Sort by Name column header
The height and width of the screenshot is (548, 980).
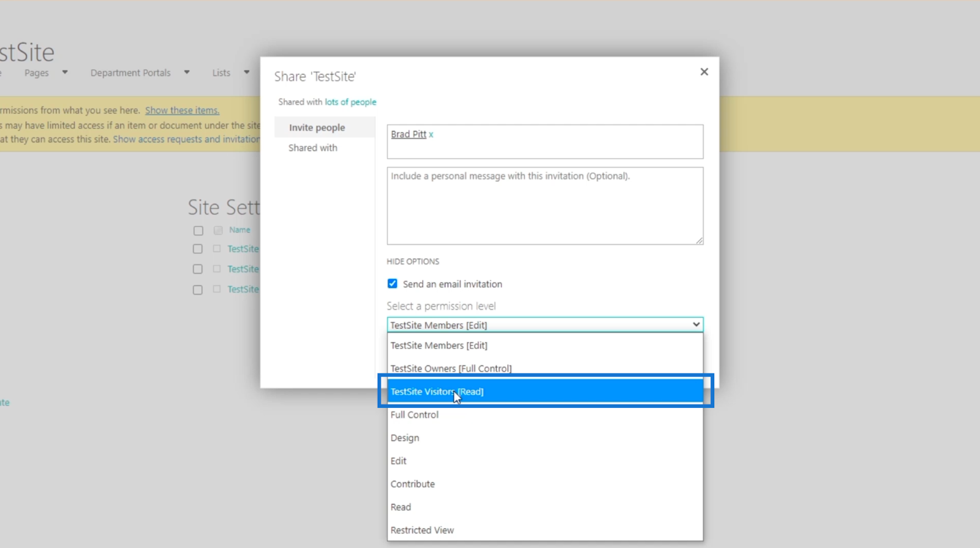(x=239, y=230)
